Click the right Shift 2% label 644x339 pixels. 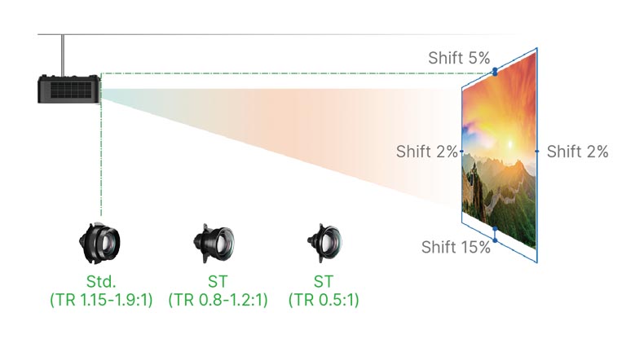pos(577,152)
